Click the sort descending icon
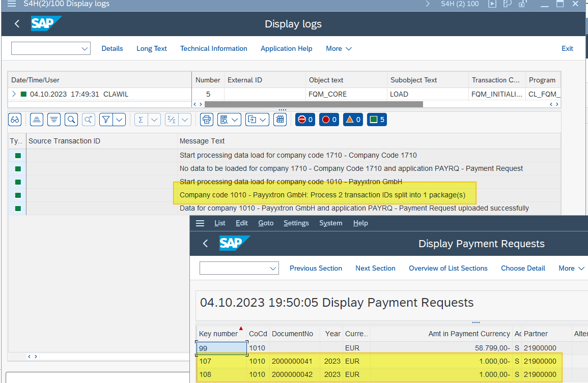Screen dimensions: 588x383 [54, 120]
